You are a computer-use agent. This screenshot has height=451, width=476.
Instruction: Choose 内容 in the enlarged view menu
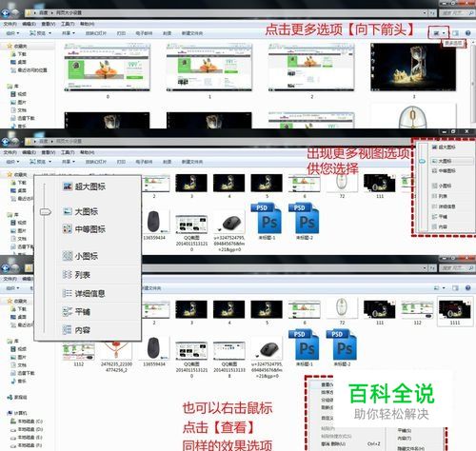(x=77, y=330)
